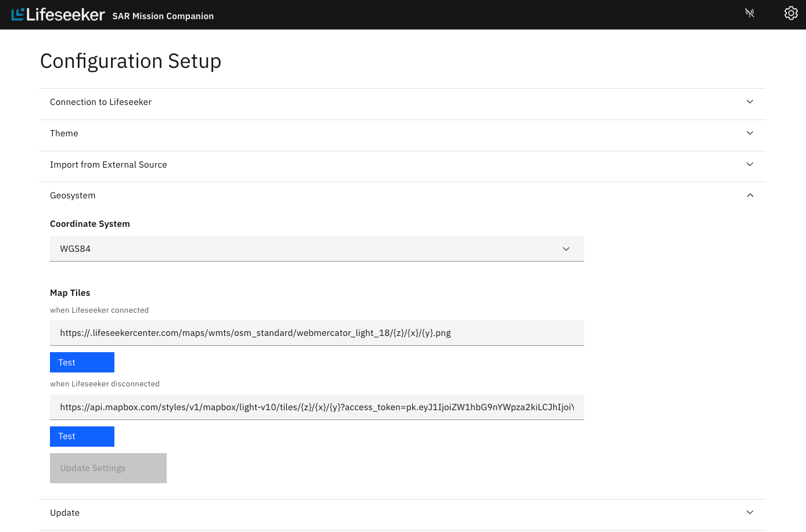Viewport: 806px width, 532px height.
Task: Click the Mapbox disconnected tiles URL field
Action: pyautogui.click(x=317, y=407)
